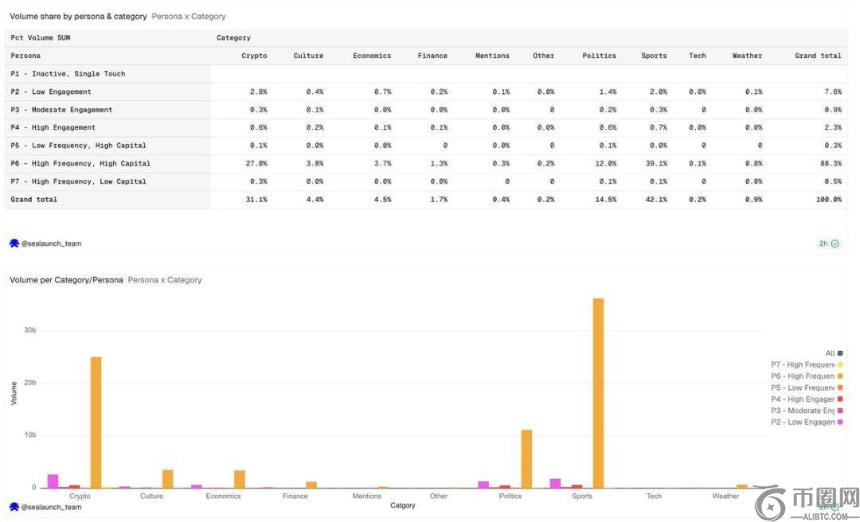The width and height of the screenshot is (860, 522).
Task: Click the sealaunch_team avatar icon below the bar chart
Action: click(14, 506)
